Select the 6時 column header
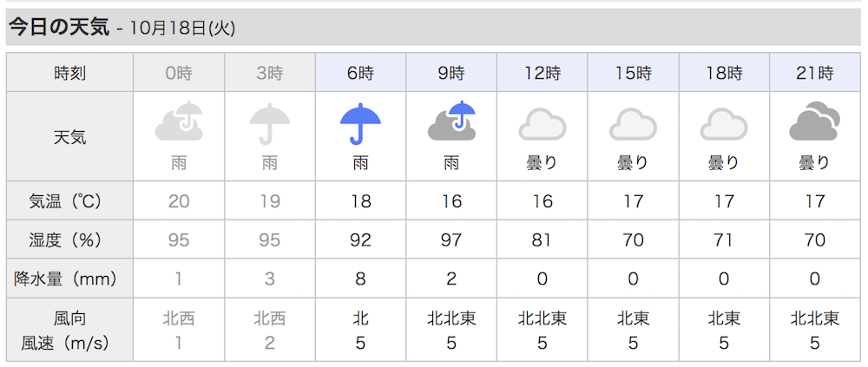Viewport: 868px width, 367px height. pos(360,73)
